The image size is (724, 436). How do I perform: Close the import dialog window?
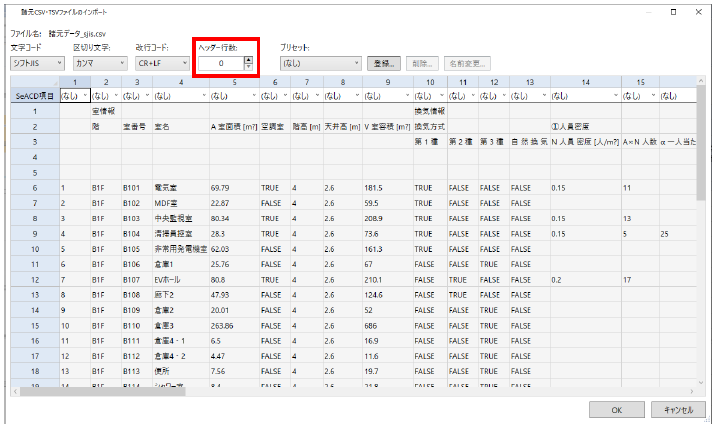click(x=700, y=11)
